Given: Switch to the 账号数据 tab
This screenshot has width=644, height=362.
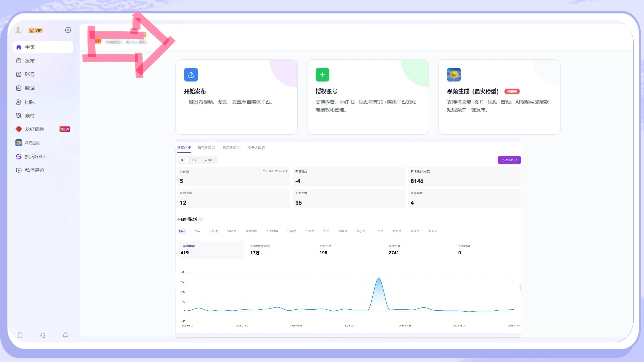Looking at the screenshot, I should click(x=204, y=148).
